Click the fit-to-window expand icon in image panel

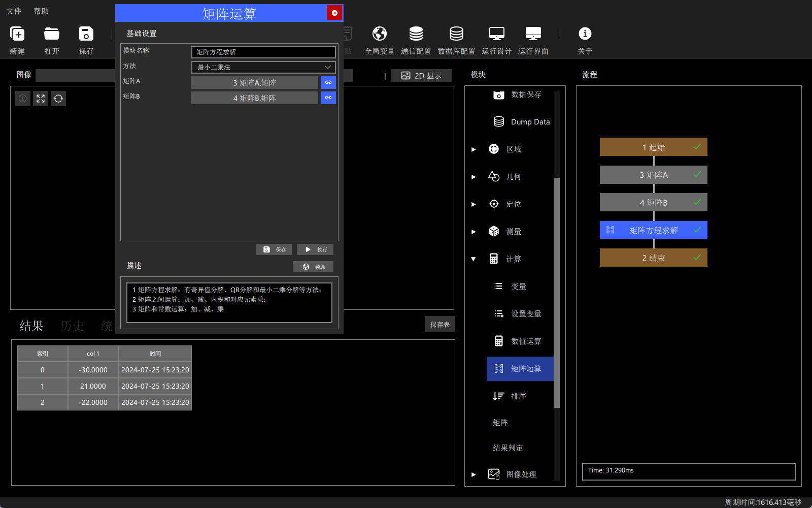click(x=41, y=99)
